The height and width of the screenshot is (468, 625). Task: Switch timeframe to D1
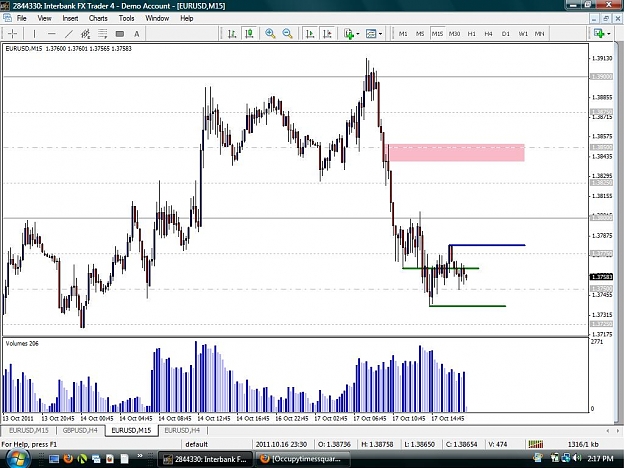(506, 34)
